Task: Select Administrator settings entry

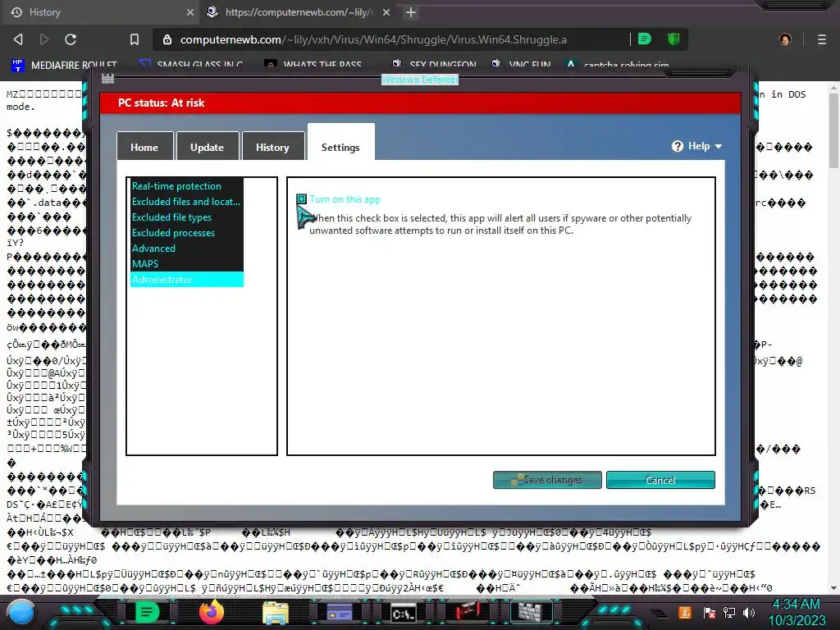Action: point(186,279)
